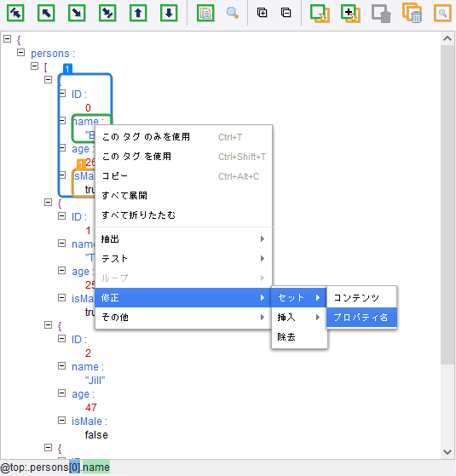Click the age value 47
456x476 pixels.
coord(91,407)
